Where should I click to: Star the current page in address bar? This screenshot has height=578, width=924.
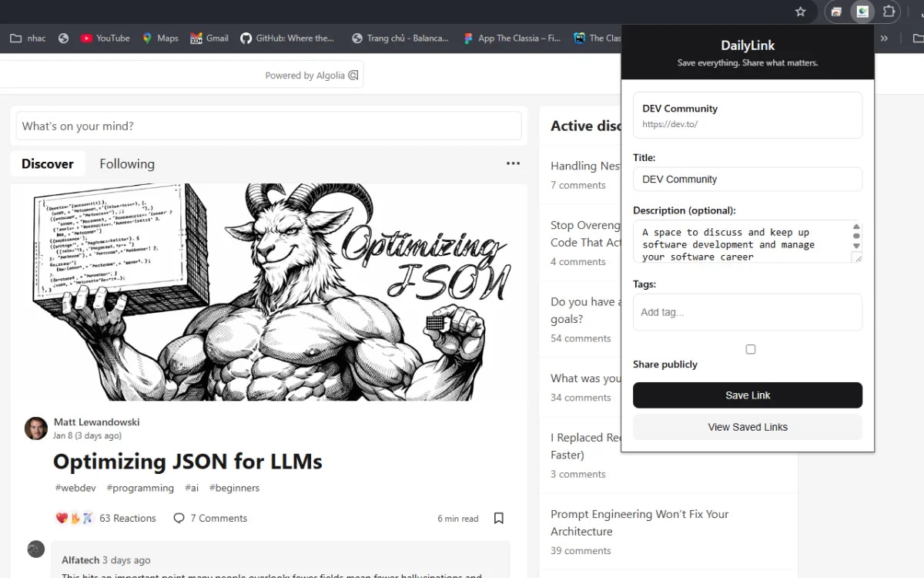point(801,12)
